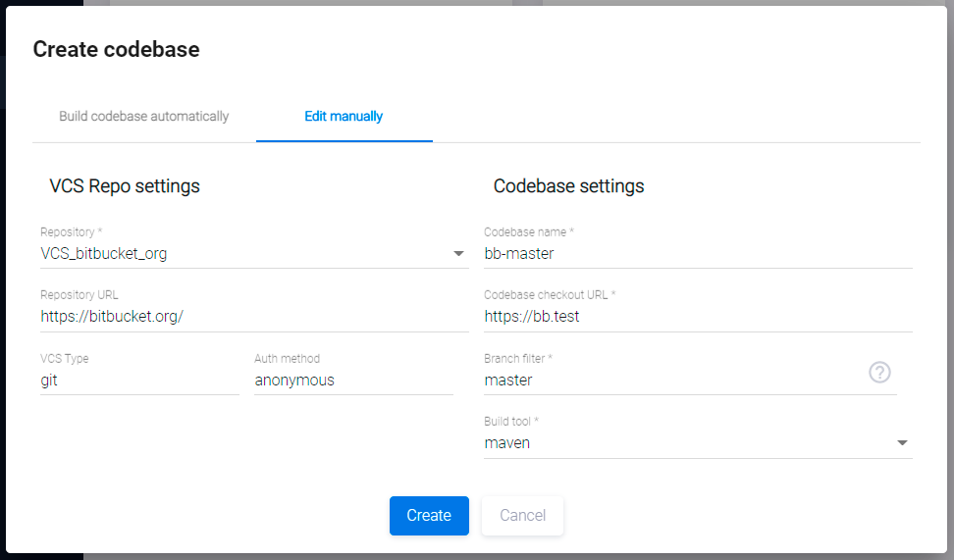The height and width of the screenshot is (560, 954).
Task: Click the VCS Repo settings heading
Action: click(125, 186)
